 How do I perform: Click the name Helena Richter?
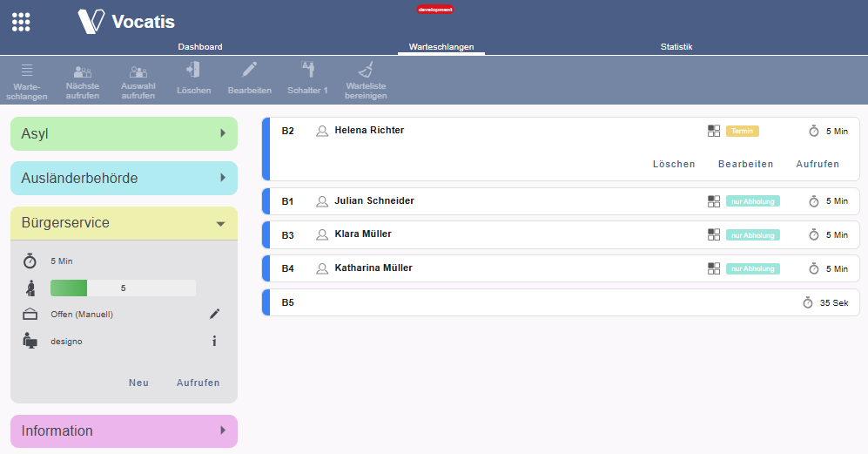click(369, 130)
